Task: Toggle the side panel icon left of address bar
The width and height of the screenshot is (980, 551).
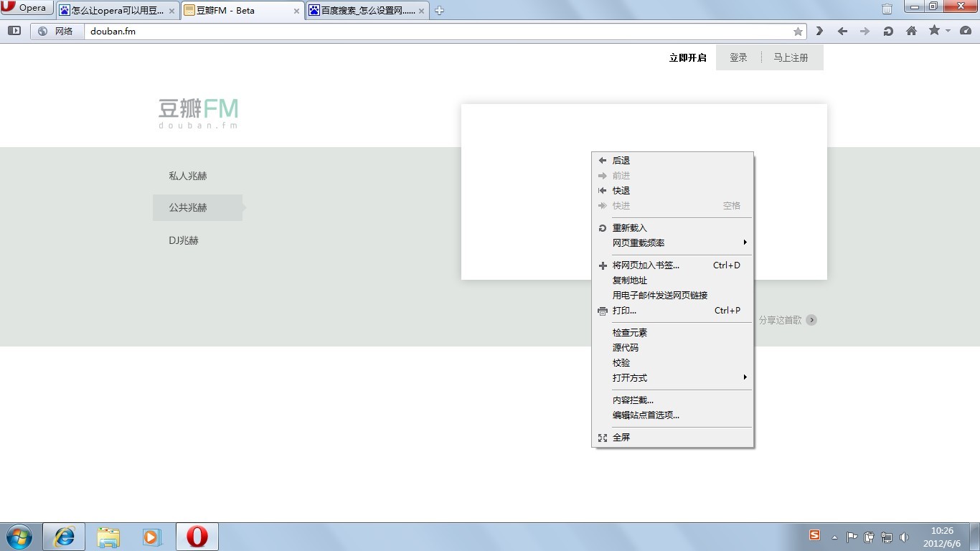Action: click(x=14, y=31)
